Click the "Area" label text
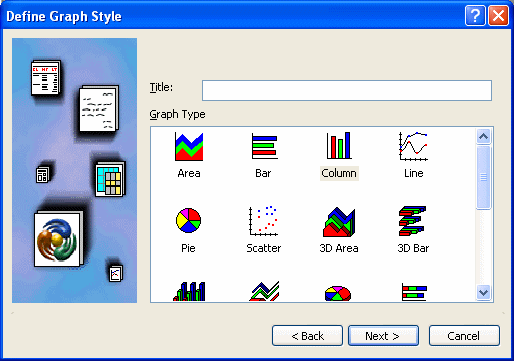Viewport: 514px width, 361px height. pos(189,173)
